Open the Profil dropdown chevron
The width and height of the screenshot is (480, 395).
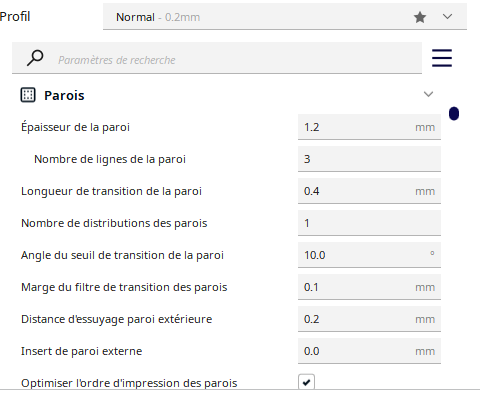tap(447, 16)
